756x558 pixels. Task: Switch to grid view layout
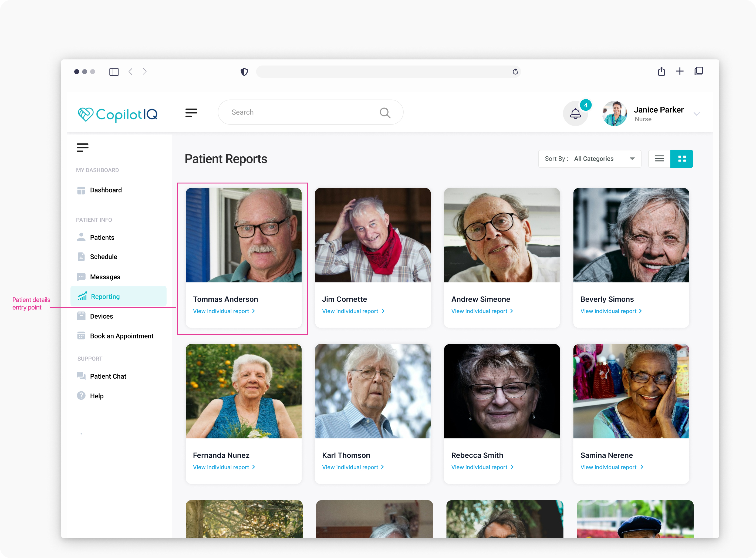tap(682, 159)
